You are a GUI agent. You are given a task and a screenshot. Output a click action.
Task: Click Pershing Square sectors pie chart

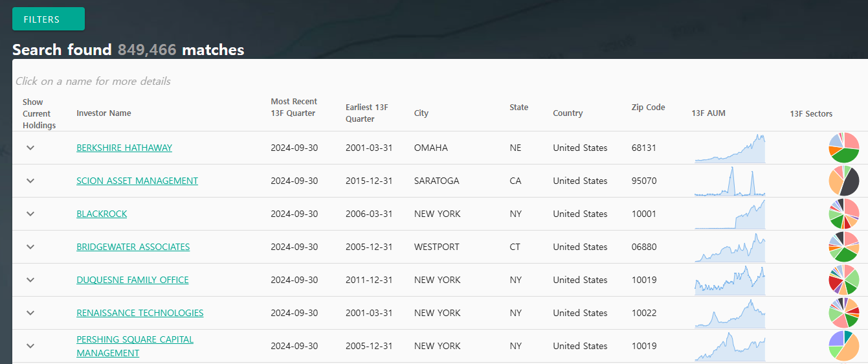click(x=844, y=346)
